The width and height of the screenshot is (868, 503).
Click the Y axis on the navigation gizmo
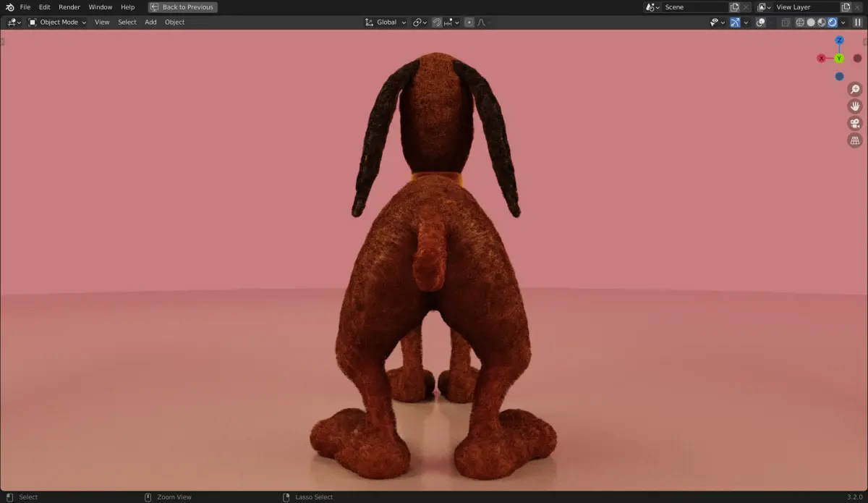[838, 58]
